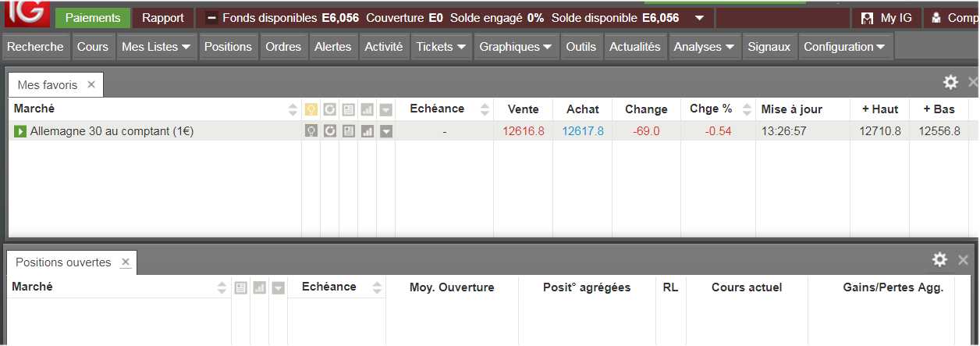Click header lightbulb insight icon in favoris
Screen dimensions: 980x346
(311, 110)
